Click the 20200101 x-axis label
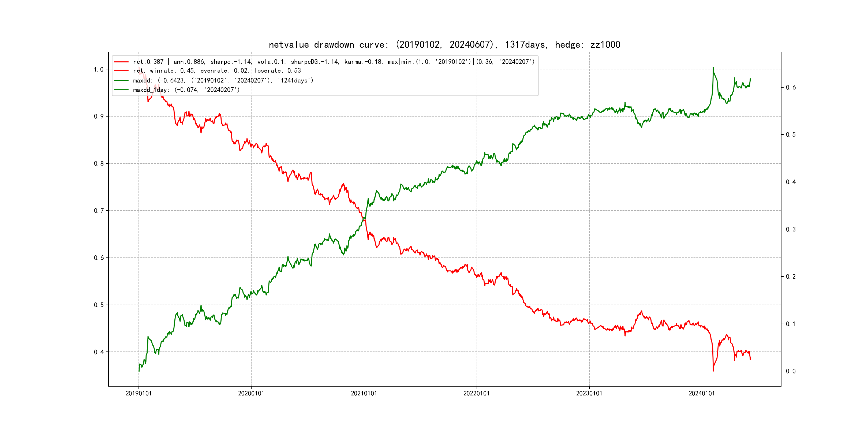Screen dimensions: 868x434 point(251,394)
